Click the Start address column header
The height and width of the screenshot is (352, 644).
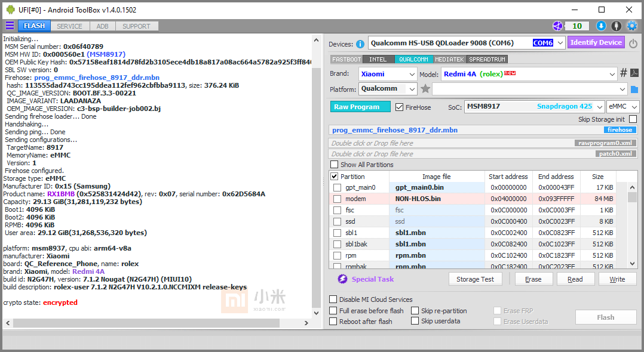click(508, 177)
